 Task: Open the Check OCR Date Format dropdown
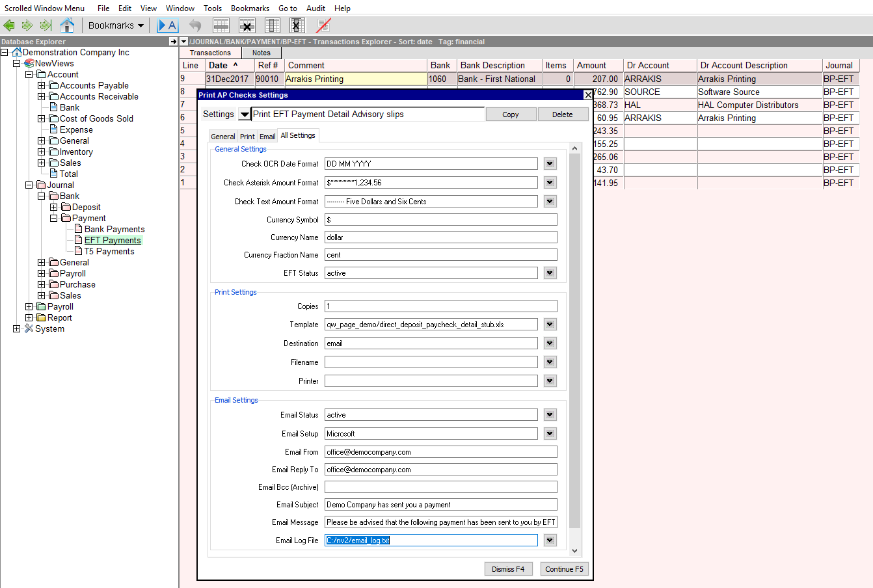(x=550, y=164)
